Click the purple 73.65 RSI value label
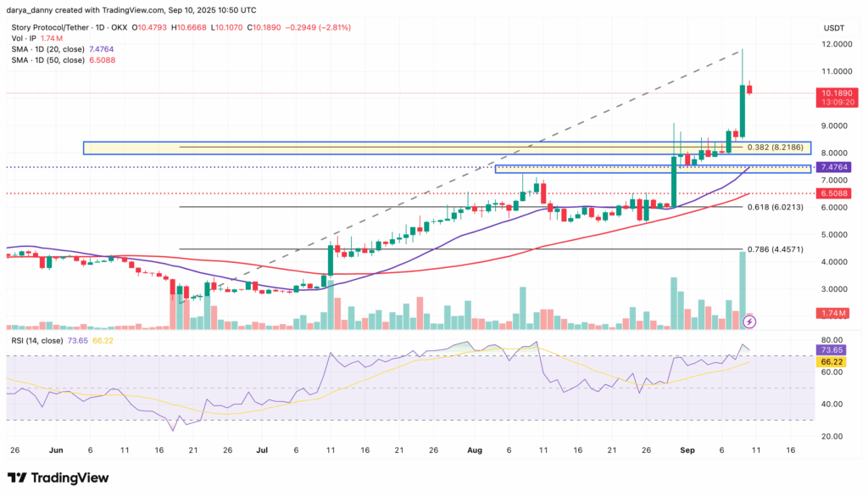The width and height of the screenshot is (868, 497). click(832, 349)
